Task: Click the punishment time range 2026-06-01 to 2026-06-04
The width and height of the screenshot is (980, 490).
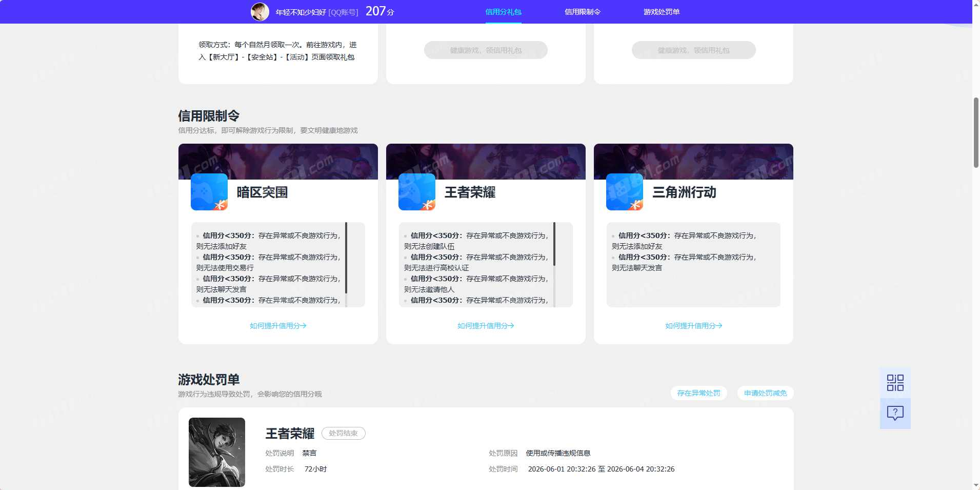Action: pyautogui.click(x=601, y=469)
